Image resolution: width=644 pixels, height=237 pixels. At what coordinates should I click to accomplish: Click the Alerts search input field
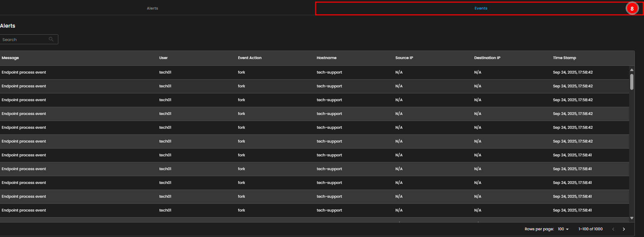point(25,40)
